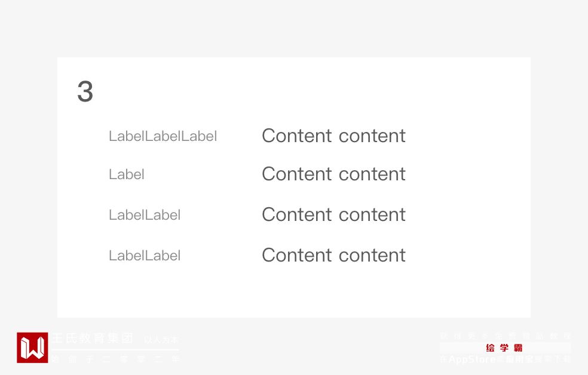
Task: Click the LabelLabel text in third row
Action: pos(145,215)
